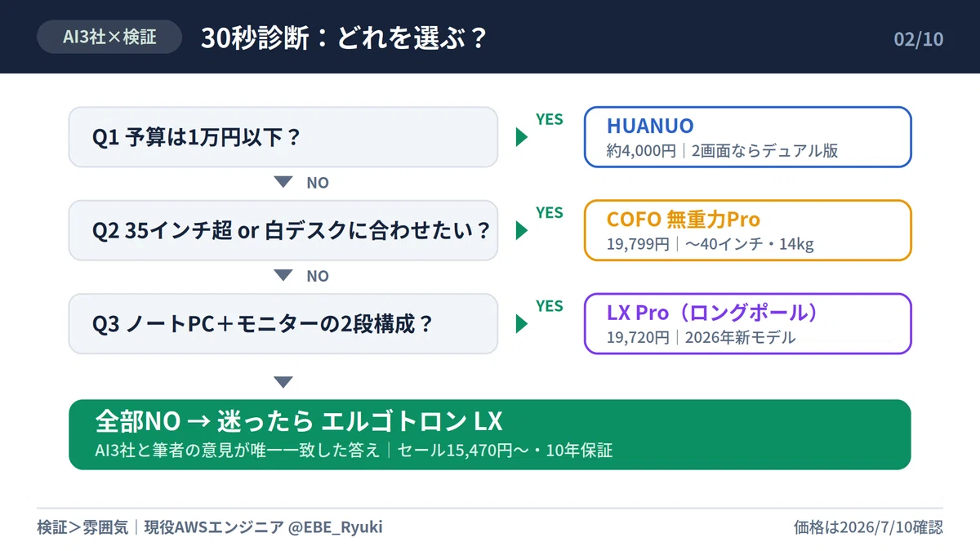Click the down triangle under Q3
The image size is (980, 551).
(x=283, y=382)
